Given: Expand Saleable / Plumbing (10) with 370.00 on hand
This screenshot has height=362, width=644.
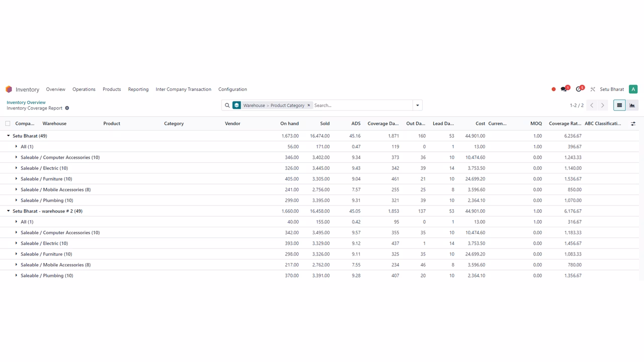Looking at the screenshot, I should point(16,276).
